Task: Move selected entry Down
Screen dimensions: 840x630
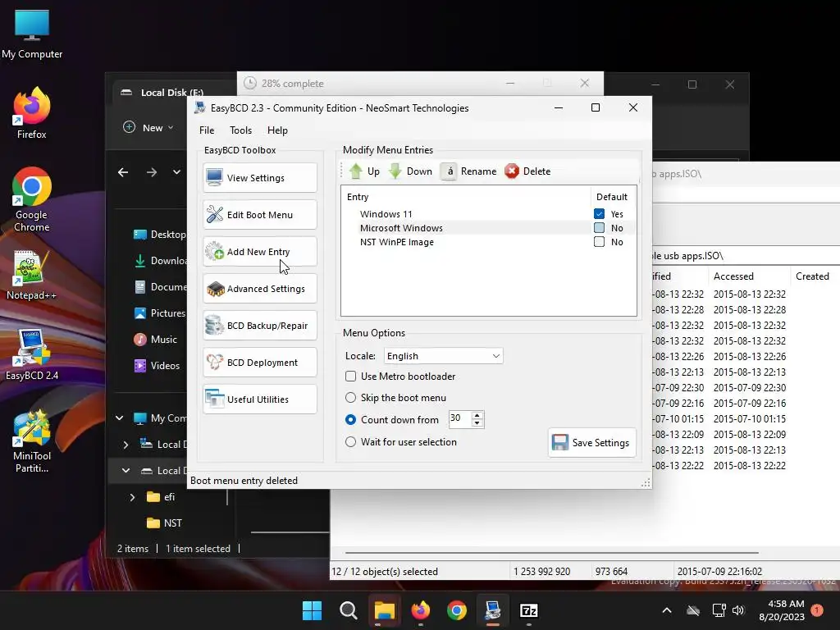Action: (410, 171)
